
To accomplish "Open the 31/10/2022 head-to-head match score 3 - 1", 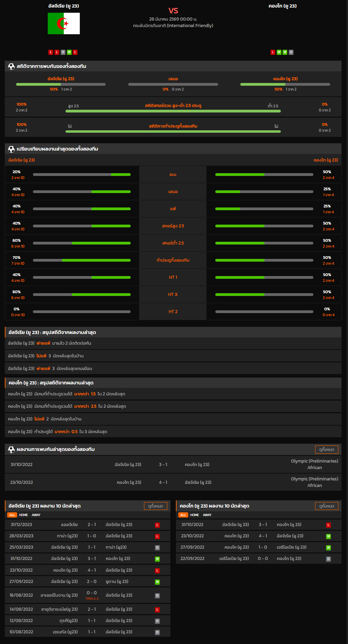I will (x=163, y=464).
